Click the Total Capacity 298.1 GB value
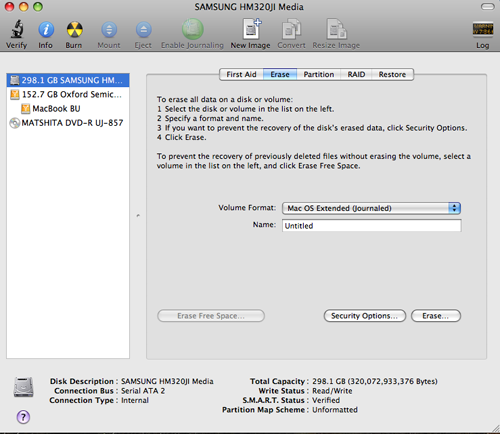Image resolution: width=500 pixels, height=434 pixels. [375, 381]
